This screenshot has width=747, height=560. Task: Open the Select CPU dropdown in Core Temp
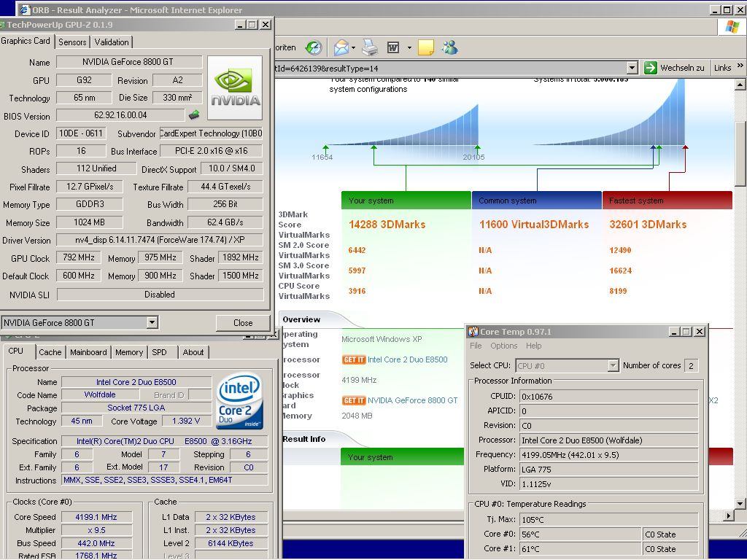(x=613, y=366)
